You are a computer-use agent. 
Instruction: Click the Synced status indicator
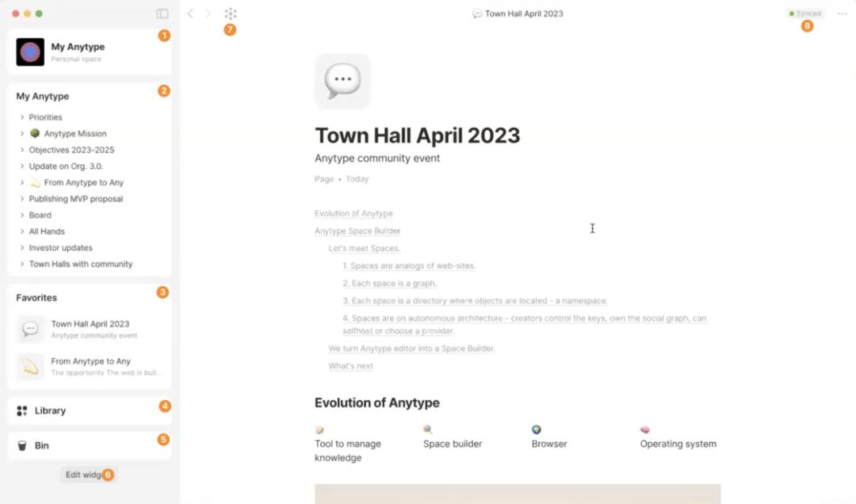(x=805, y=13)
